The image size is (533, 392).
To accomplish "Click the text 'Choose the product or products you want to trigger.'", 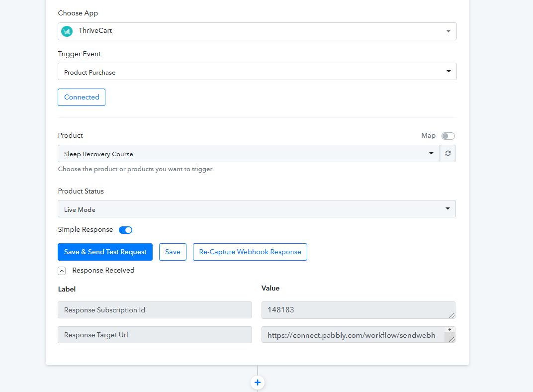I will point(136,169).
